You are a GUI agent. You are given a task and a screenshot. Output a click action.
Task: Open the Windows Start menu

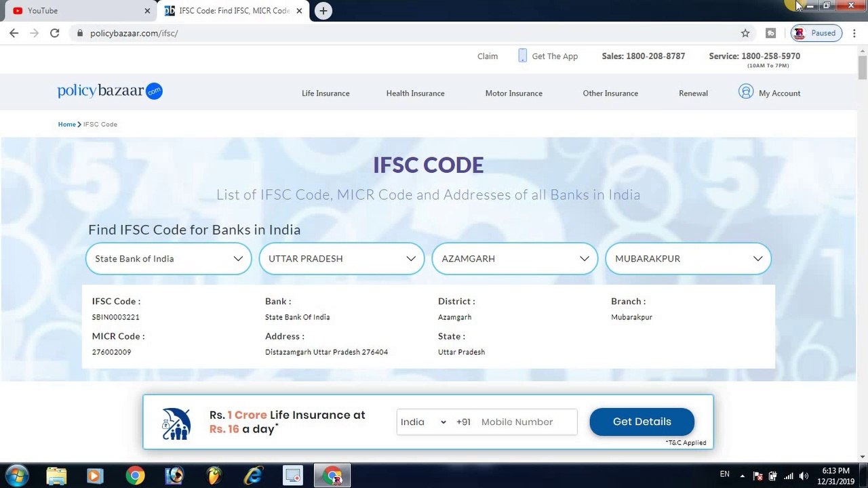[16, 476]
